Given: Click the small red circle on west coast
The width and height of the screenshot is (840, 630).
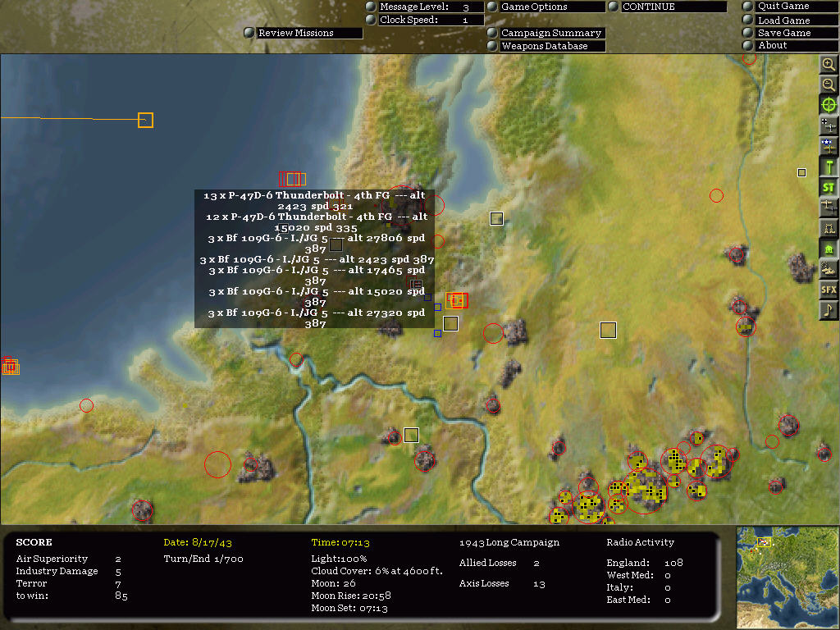Looking at the screenshot, I should click(86, 405).
